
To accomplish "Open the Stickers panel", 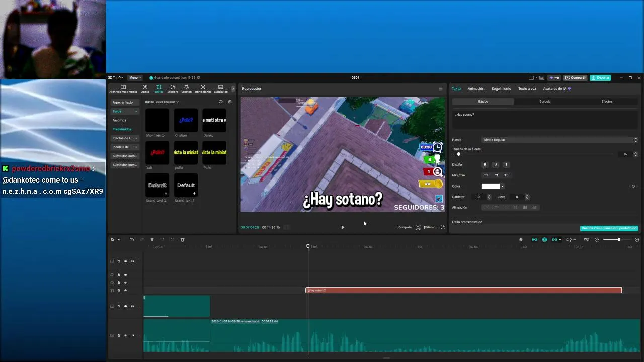I will 173,89.
